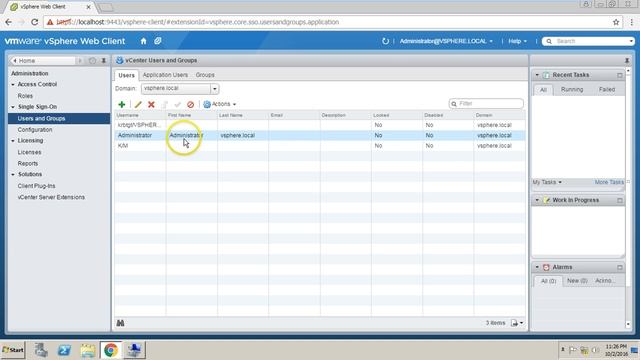Pin the navigator panel
The image size is (640, 360).
(104, 60)
